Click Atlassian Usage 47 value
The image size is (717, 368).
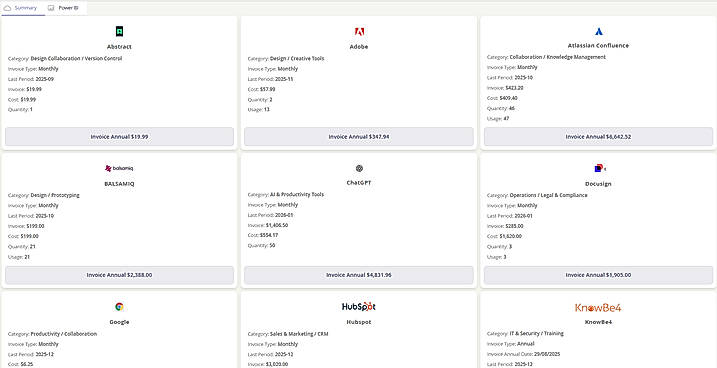point(506,118)
